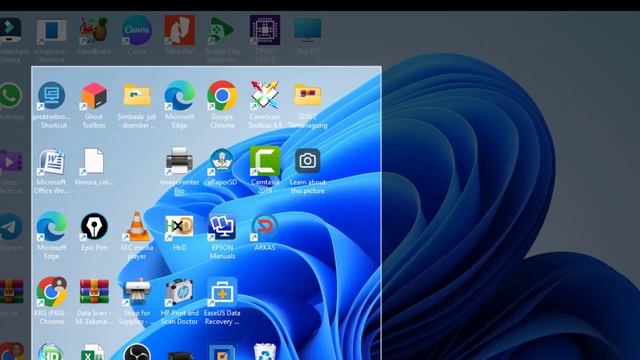Click the Telegram desktop icon

click(11, 227)
